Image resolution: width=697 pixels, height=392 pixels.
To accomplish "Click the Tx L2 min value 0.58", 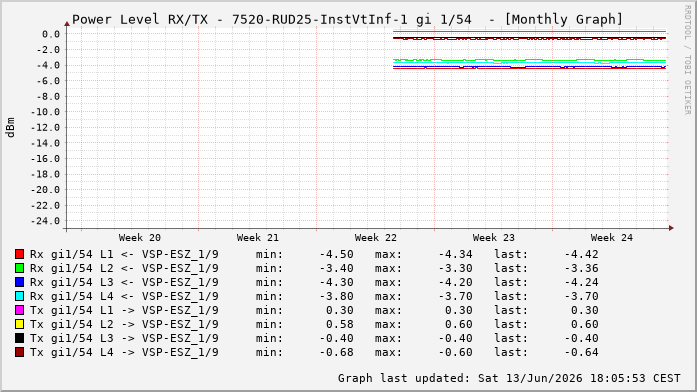I will tap(340, 324).
